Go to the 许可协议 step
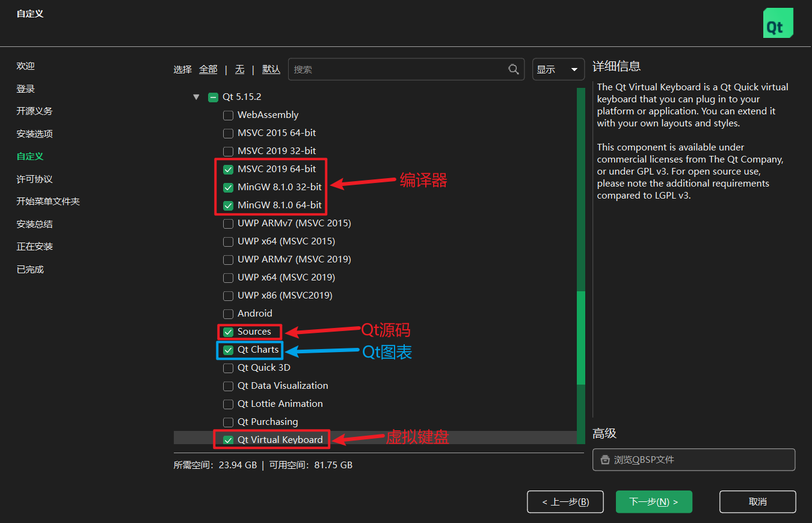Screen dimensions: 812x523 (35, 179)
